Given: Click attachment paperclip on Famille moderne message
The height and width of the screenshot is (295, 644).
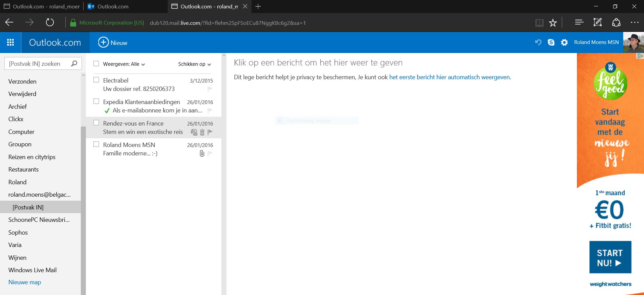Looking at the screenshot, I should [202, 153].
